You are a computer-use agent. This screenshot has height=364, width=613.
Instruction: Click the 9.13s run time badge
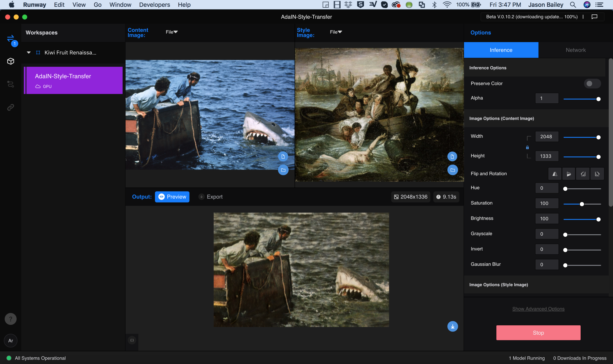point(446,197)
